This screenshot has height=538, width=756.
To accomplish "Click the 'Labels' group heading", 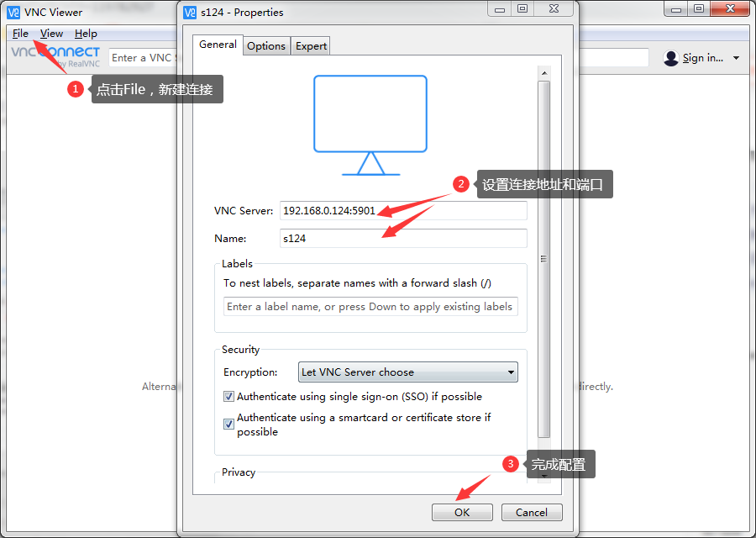I will coord(237,263).
